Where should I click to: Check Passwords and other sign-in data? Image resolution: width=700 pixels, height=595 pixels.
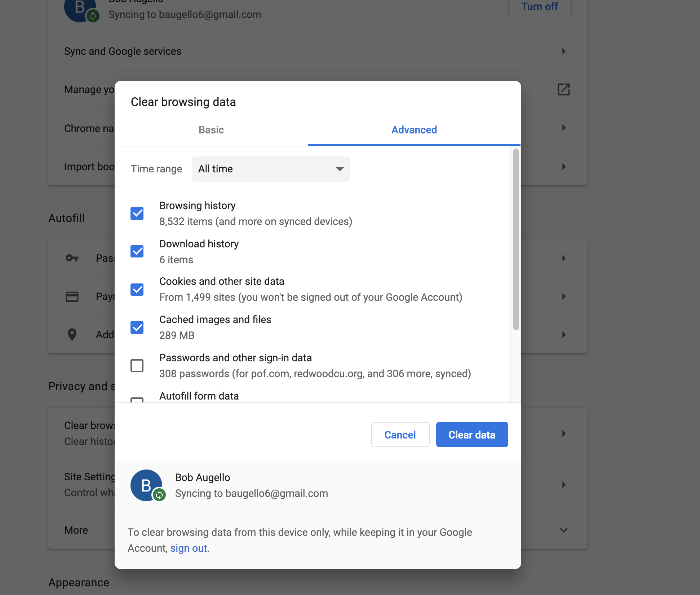click(137, 366)
